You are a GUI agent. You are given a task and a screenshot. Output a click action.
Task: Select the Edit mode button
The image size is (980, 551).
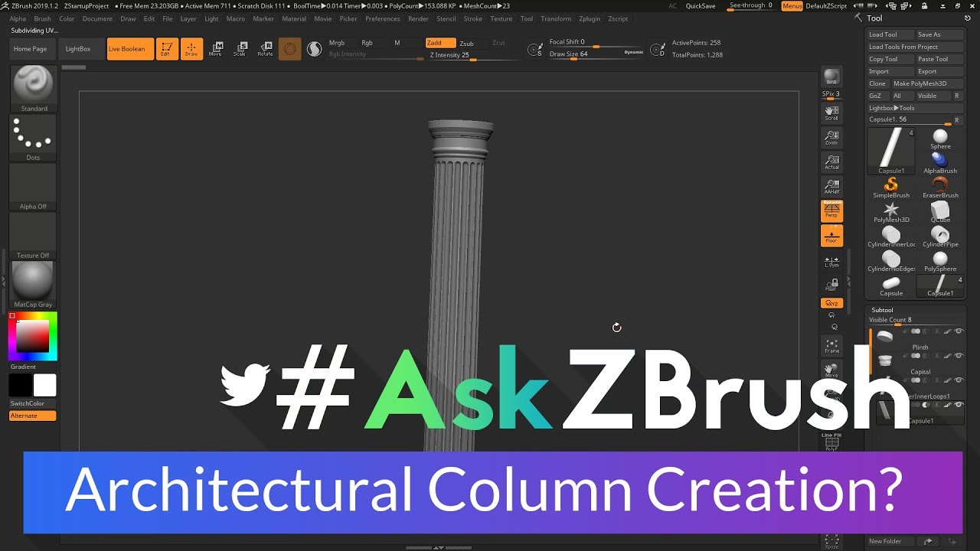(x=167, y=49)
